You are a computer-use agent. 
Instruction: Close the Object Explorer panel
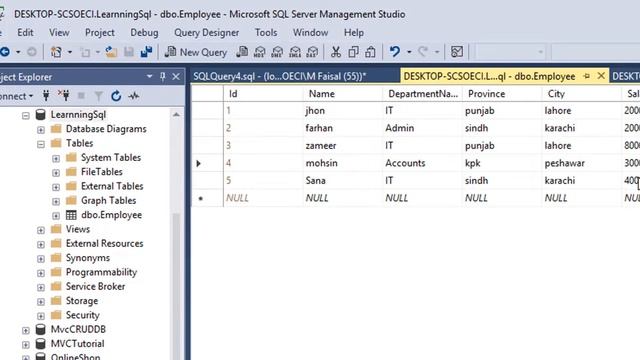point(176,77)
